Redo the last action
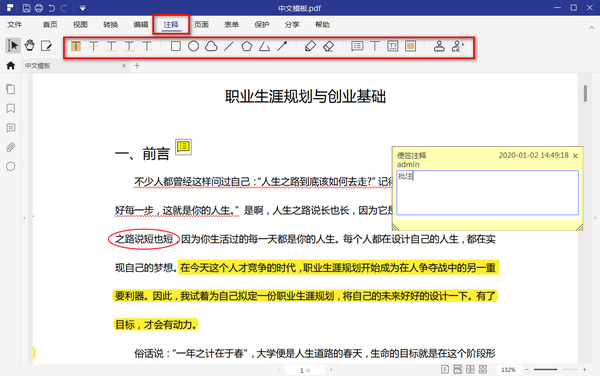This screenshot has width=600, height=376. pyautogui.click(x=64, y=8)
